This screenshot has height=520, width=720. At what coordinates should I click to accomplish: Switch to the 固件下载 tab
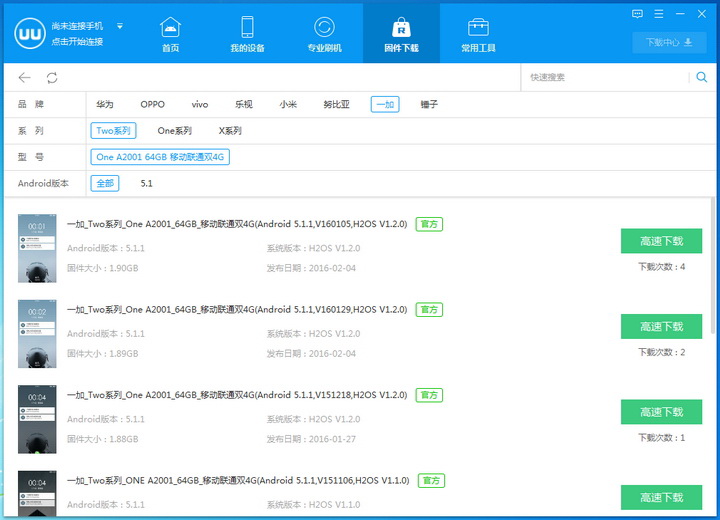point(401,33)
